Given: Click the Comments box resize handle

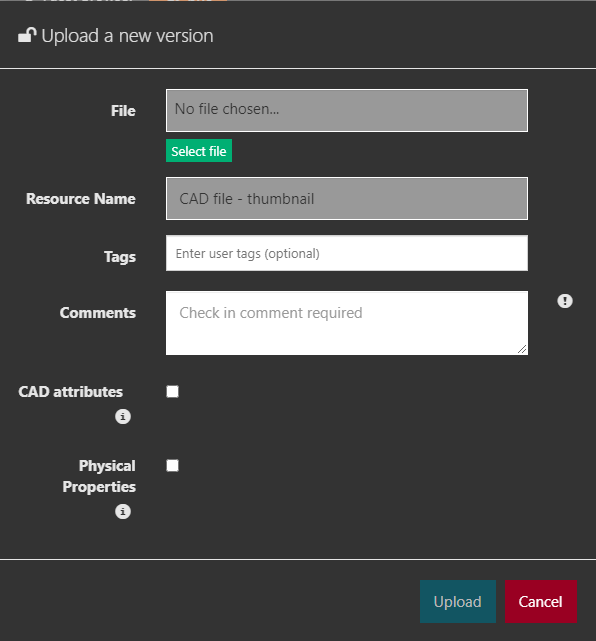Looking at the screenshot, I should click(522, 349).
